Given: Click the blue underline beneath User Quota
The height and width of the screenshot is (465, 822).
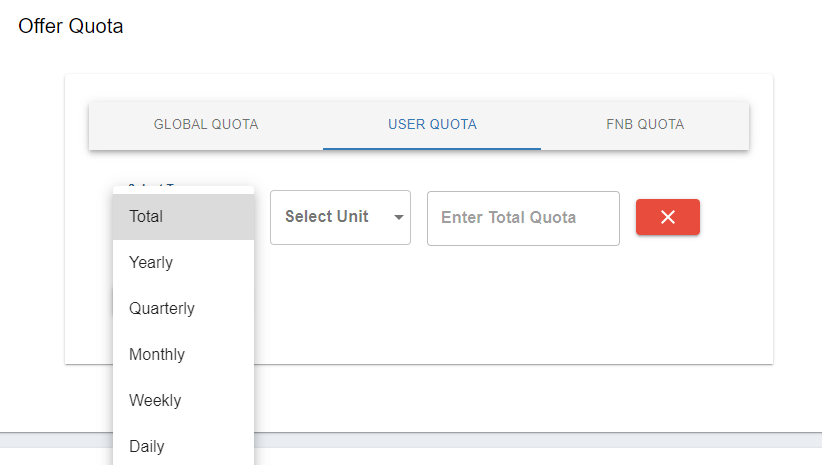Looking at the screenshot, I should coord(432,148).
